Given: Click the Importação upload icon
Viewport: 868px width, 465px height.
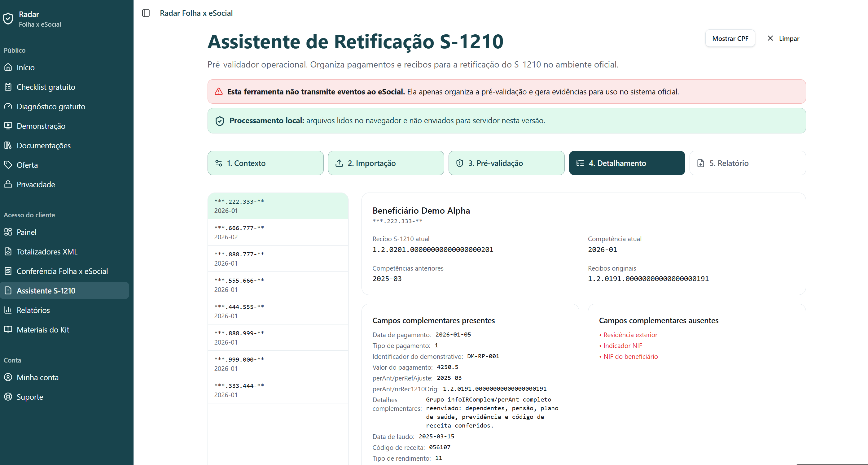Looking at the screenshot, I should [x=339, y=163].
